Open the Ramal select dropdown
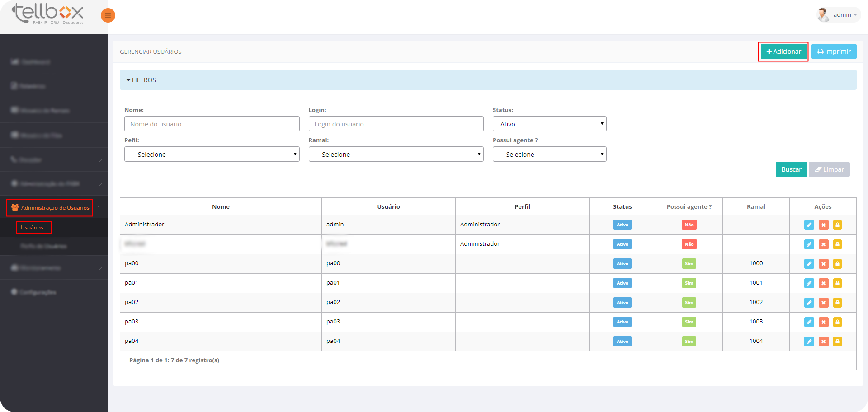868x412 pixels. 396,154
